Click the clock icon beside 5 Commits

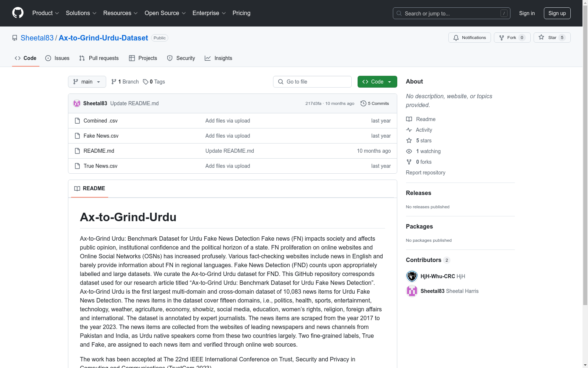point(363,103)
